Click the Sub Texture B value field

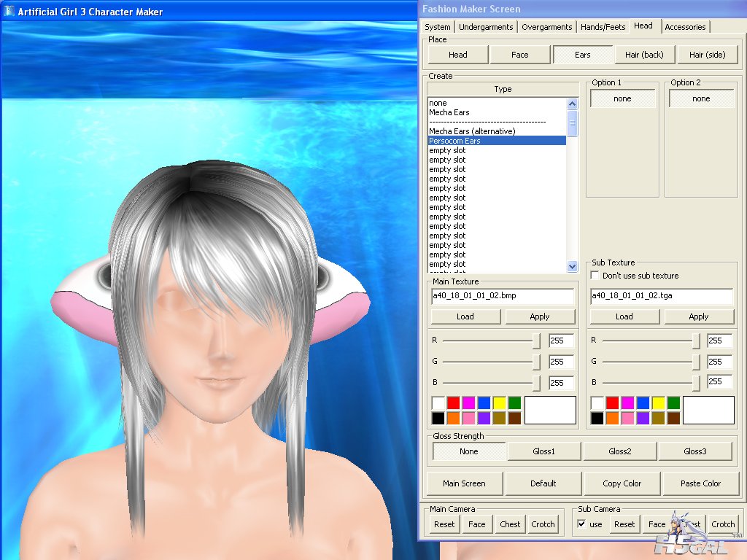pos(719,381)
